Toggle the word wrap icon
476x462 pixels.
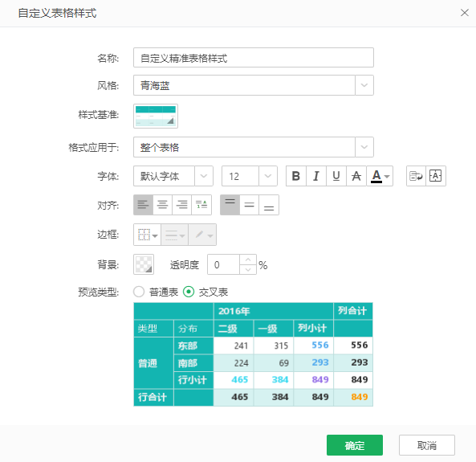pos(416,176)
